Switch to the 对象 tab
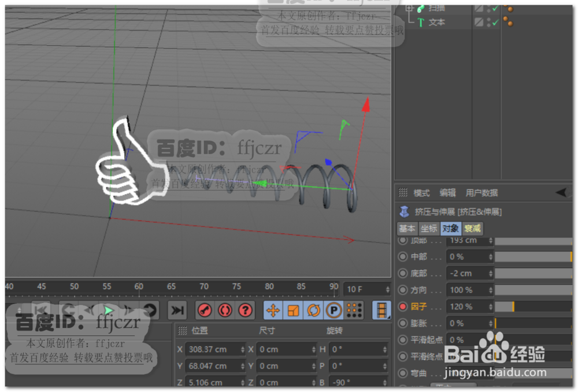Viewport: 578px width, 392px height. [450, 229]
